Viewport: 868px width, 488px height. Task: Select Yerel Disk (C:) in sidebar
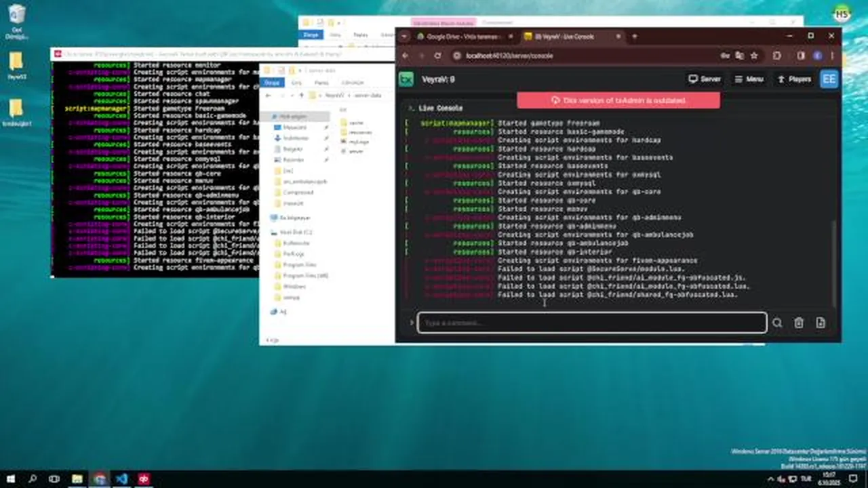pos(296,232)
